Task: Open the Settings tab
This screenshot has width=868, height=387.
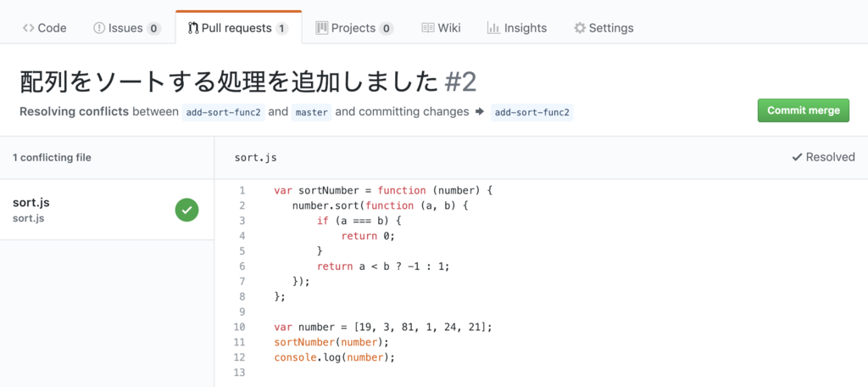Action: point(604,28)
